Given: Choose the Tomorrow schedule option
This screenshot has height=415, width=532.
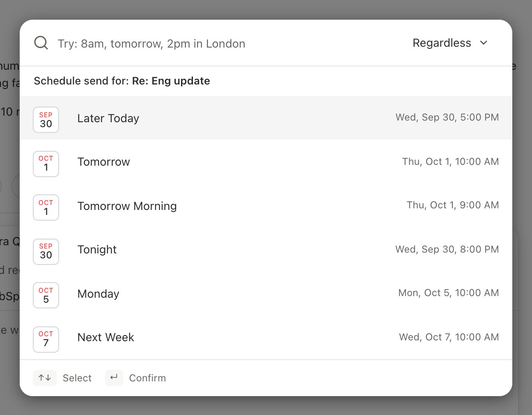Looking at the screenshot, I should point(266,162).
